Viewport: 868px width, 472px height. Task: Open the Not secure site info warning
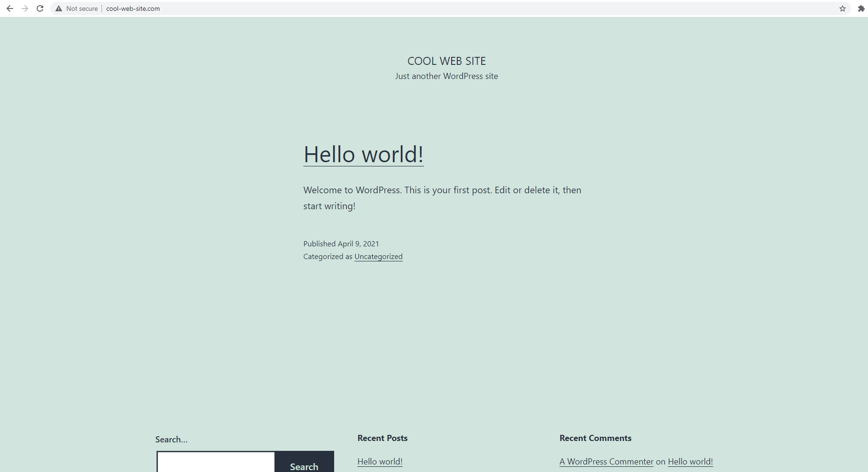point(77,8)
